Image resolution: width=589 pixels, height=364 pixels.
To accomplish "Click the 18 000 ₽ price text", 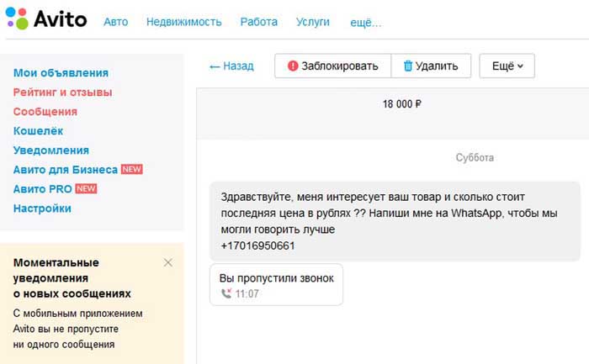I will tap(401, 104).
